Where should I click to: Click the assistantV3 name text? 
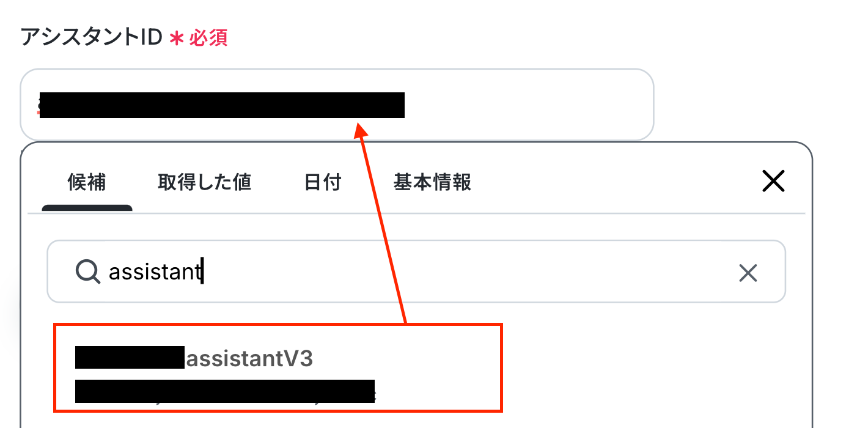click(x=249, y=359)
